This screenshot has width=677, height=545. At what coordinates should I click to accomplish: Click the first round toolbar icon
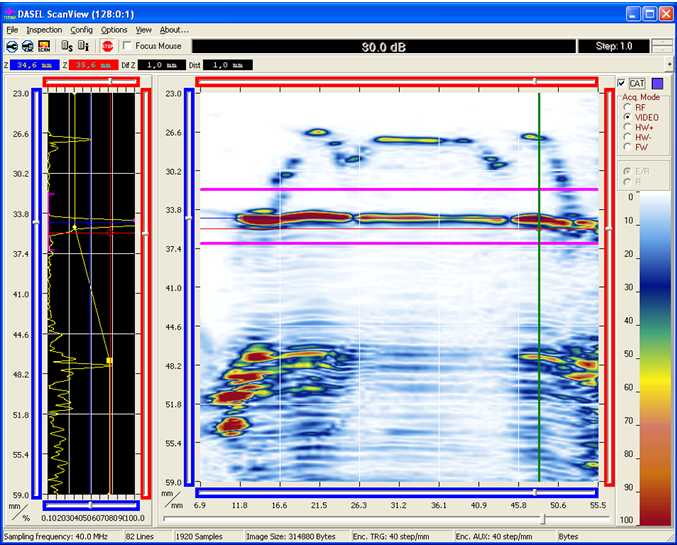pos(12,46)
